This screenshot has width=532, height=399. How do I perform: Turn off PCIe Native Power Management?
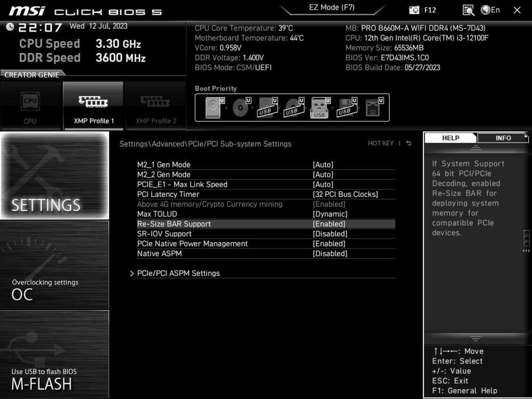tap(330, 244)
